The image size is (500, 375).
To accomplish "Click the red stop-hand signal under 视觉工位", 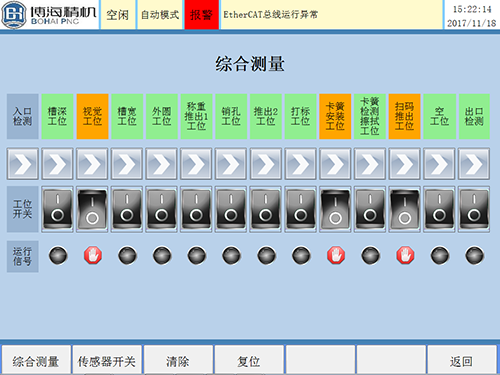I will pyautogui.click(x=93, y=256).
